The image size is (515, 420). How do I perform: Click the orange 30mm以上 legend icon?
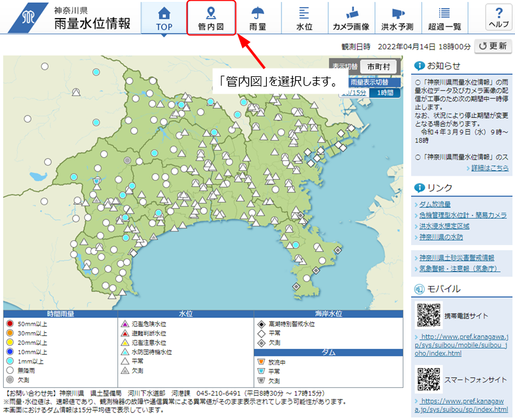click(x=10, y=333)
